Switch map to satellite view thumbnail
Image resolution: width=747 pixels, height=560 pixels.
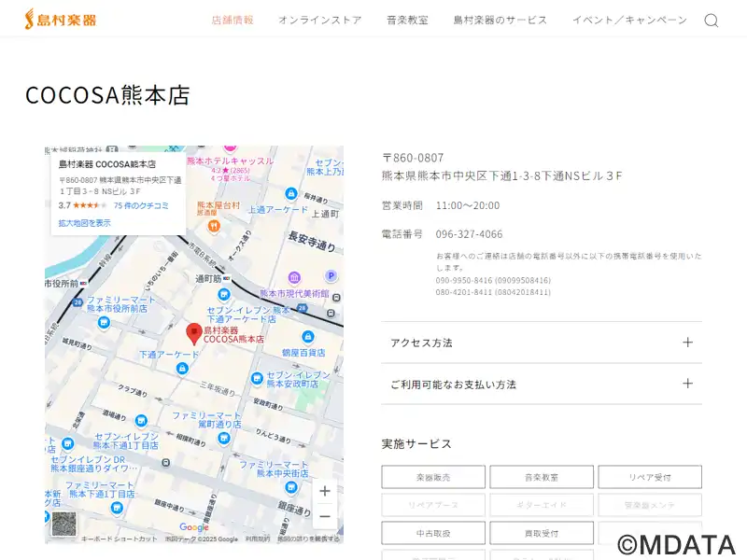[x=63, y=524]
